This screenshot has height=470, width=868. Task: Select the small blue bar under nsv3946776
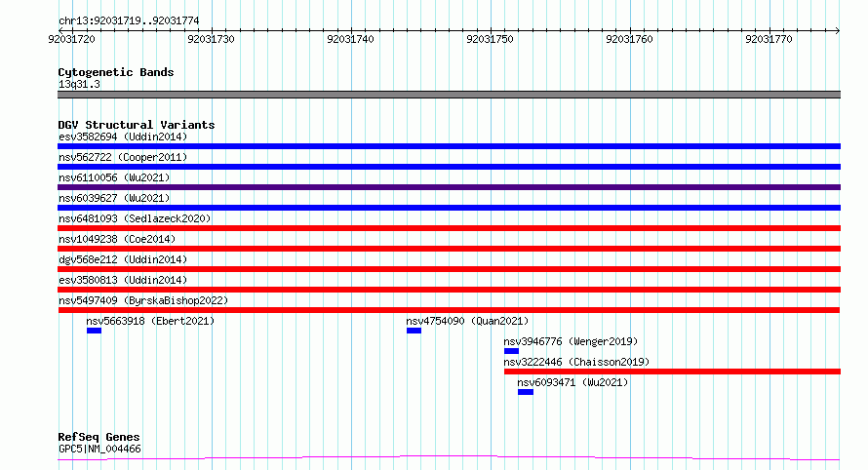point(511,351)
